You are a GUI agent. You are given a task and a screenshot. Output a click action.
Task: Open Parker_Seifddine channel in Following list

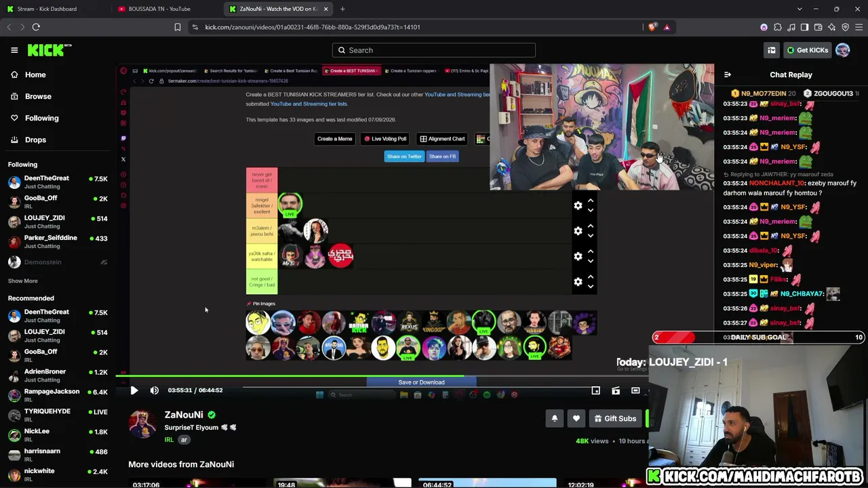[x=58, y=242]
